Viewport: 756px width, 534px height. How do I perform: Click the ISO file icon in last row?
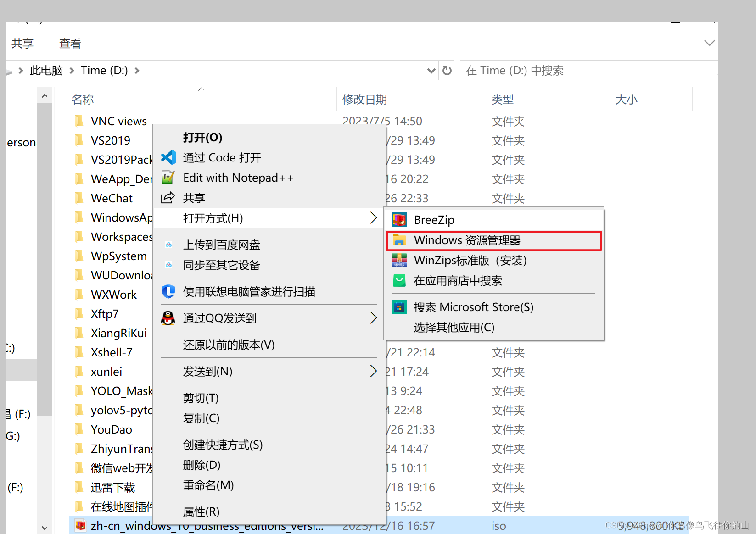point(80,525)
